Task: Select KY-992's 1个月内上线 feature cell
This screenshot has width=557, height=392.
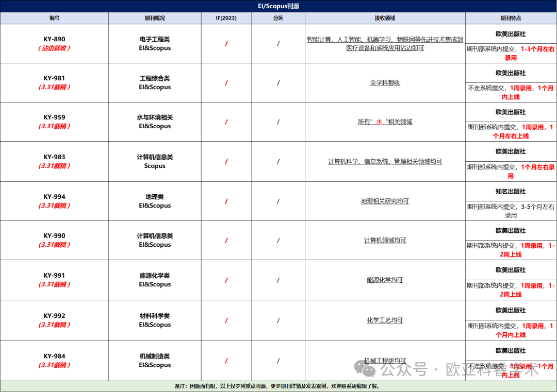Action: click(x=511, y=331)
